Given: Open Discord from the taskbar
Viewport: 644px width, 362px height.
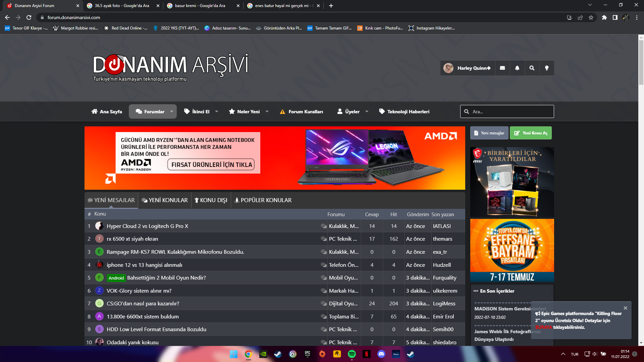Looking at the screenshot, I should pos(381,354).
